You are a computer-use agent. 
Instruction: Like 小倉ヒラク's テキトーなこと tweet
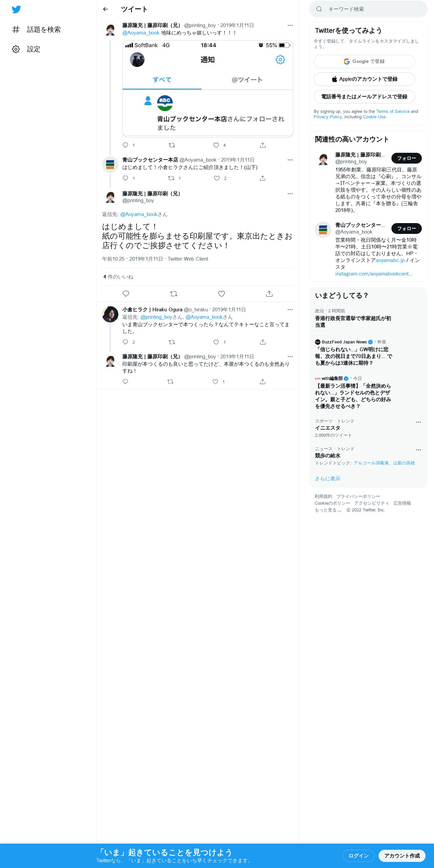pyautogui.click(x=216, y=342)
